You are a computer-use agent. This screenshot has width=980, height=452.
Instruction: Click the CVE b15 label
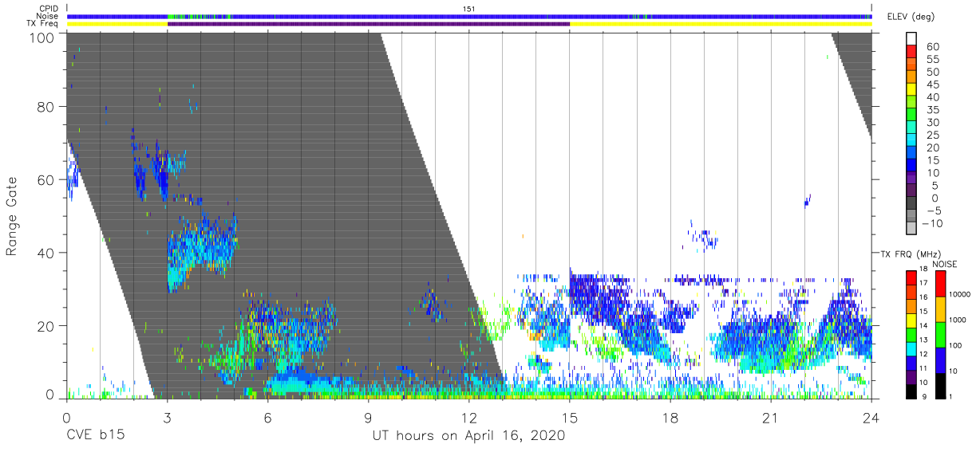(94, 436)
